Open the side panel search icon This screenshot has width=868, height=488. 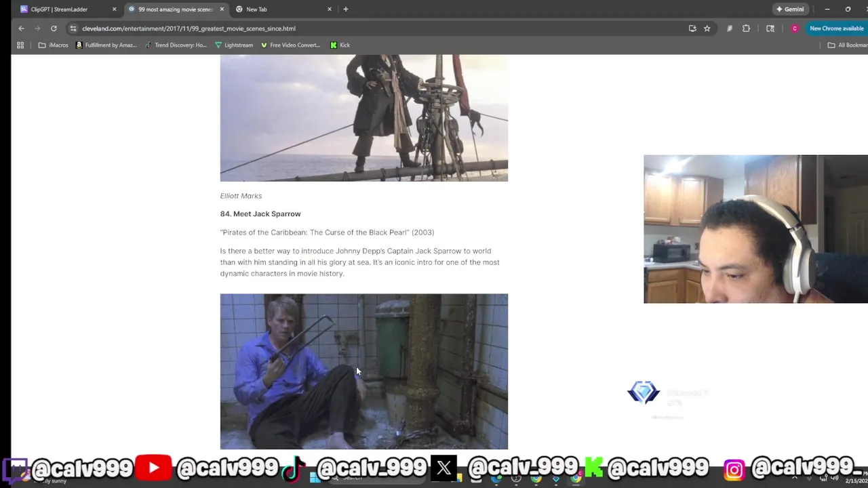(x=770, y=28)
